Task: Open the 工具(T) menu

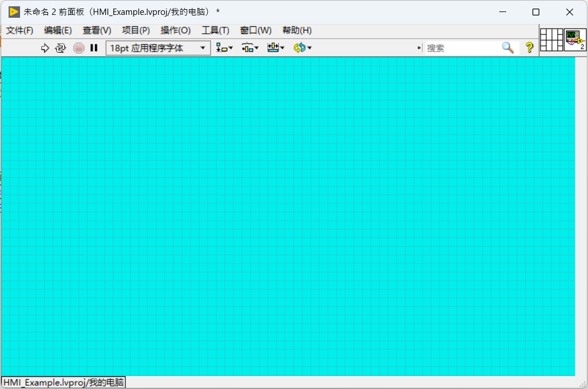Action: (215, 30)
